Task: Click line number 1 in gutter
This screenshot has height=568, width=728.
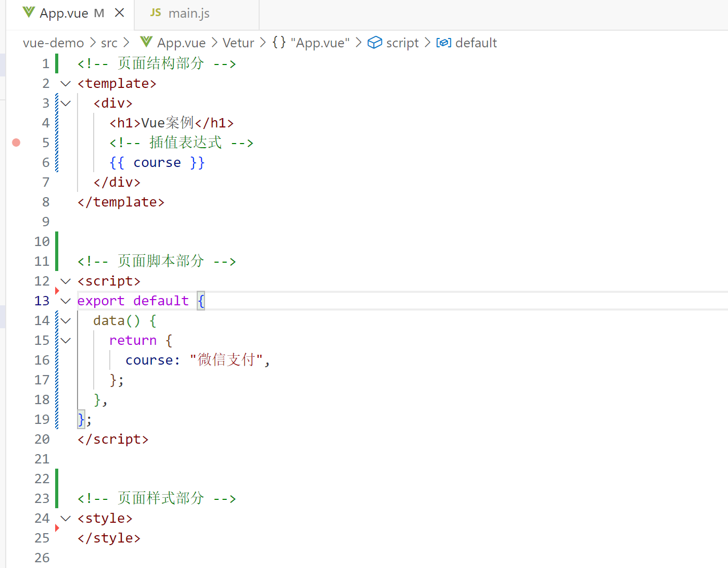Action: (x=46, y=63)
